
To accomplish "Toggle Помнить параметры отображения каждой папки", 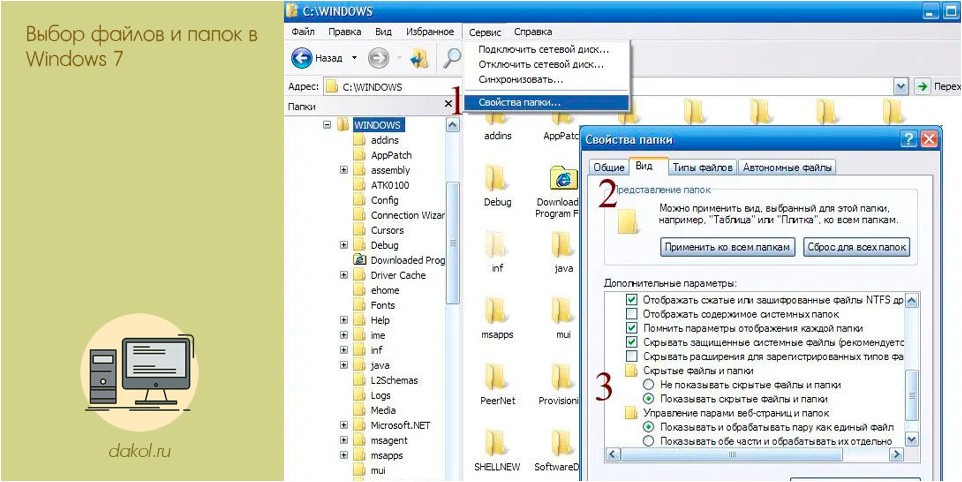I will tap(631, 328).
